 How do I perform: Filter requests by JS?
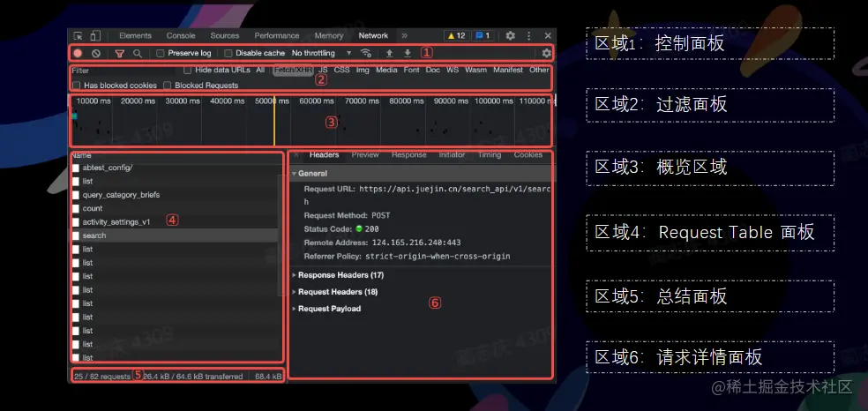tap(323, 71)
